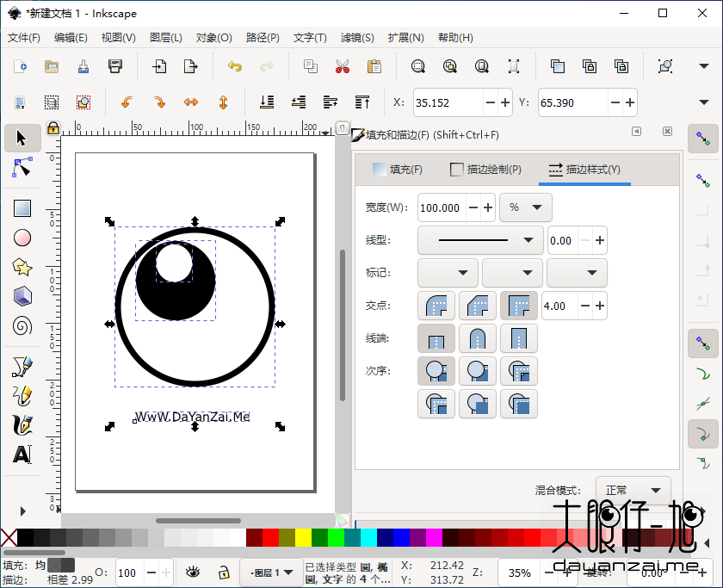Image resolution: width=723 pixels, height=588 pixels.
Task: Select the calligraphy pen tool
Action: click(22, 424)
